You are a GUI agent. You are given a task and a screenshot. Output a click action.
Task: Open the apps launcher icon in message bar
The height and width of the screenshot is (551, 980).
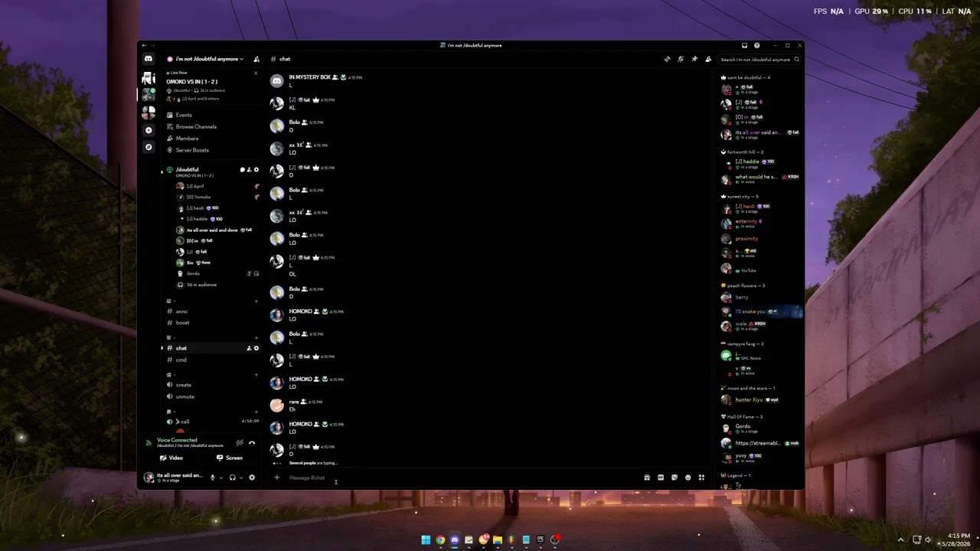point(701,478)
